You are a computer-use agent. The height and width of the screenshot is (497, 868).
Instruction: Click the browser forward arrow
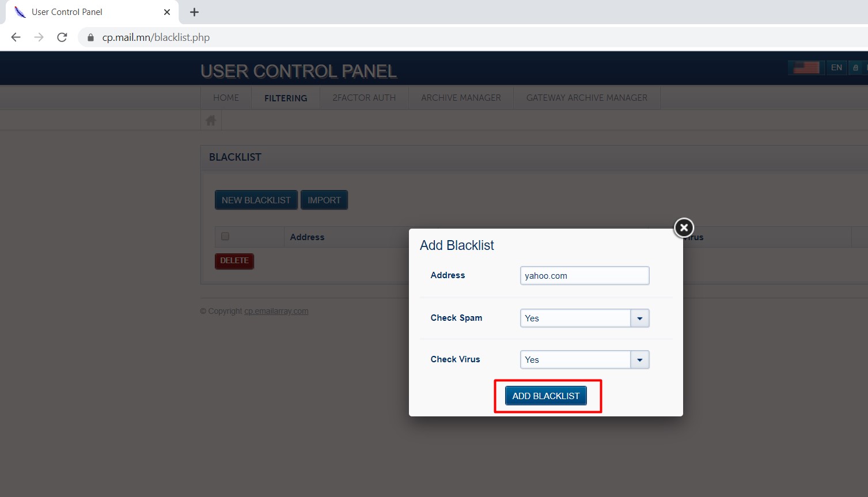click(x=39, y=37)
